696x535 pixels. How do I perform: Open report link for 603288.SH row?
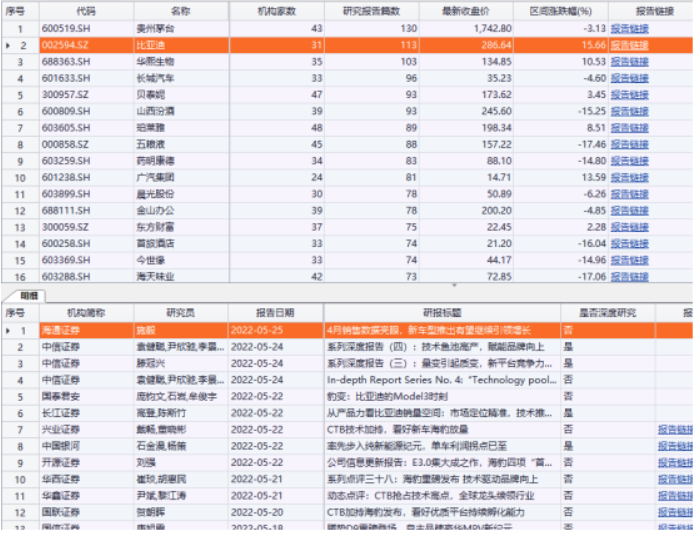tap(629, 277)
